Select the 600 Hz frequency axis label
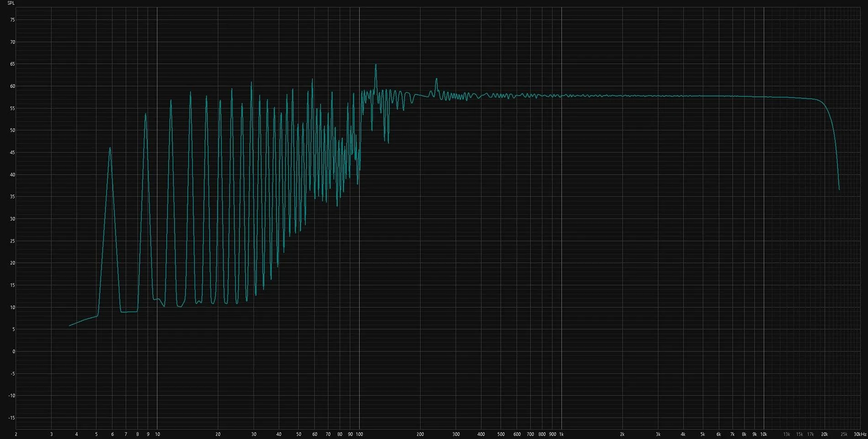868x439 pixels. coord(517,434)
